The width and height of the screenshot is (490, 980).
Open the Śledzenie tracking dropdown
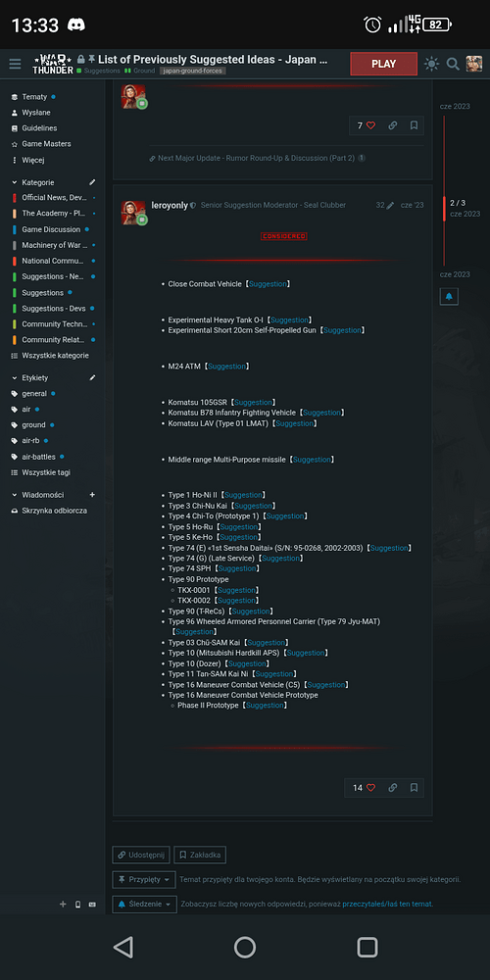click(144, 904)
